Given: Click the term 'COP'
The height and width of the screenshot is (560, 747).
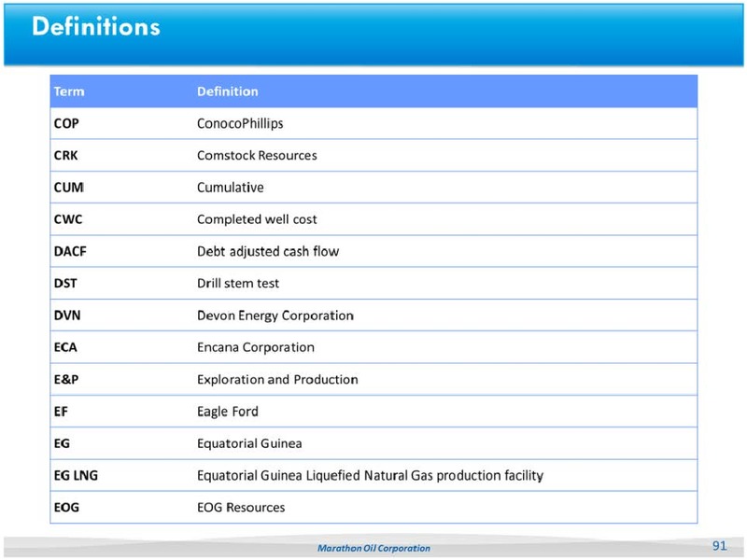Looking at the screenshot, I should click(x=66, y=123).
